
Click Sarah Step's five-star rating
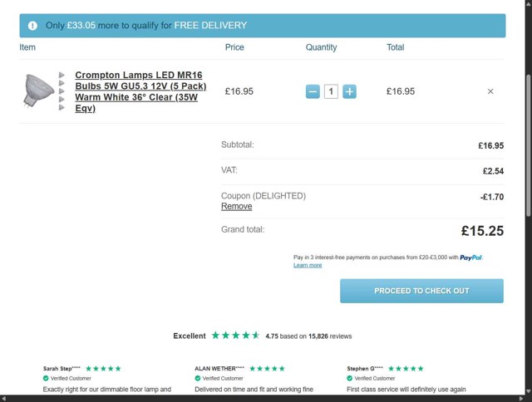(103, 369)
